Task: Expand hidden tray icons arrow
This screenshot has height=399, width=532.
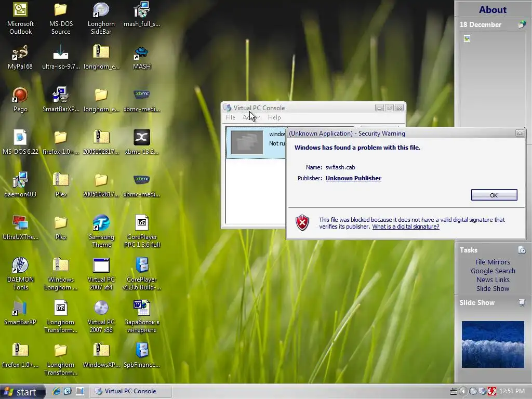Action: click(x=463, y=391)
